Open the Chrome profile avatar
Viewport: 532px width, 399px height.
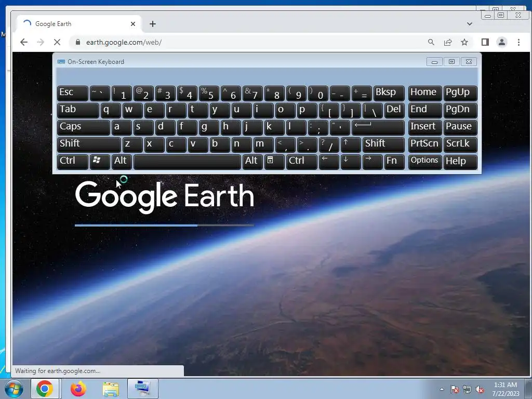[x=502, y=42]
